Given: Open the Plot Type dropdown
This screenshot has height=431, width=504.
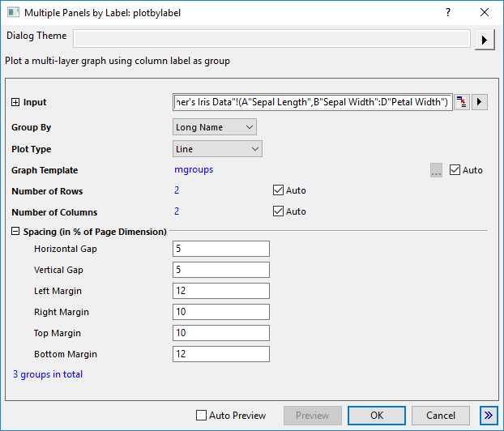Looking at the screenshot, I should point(218,149).
